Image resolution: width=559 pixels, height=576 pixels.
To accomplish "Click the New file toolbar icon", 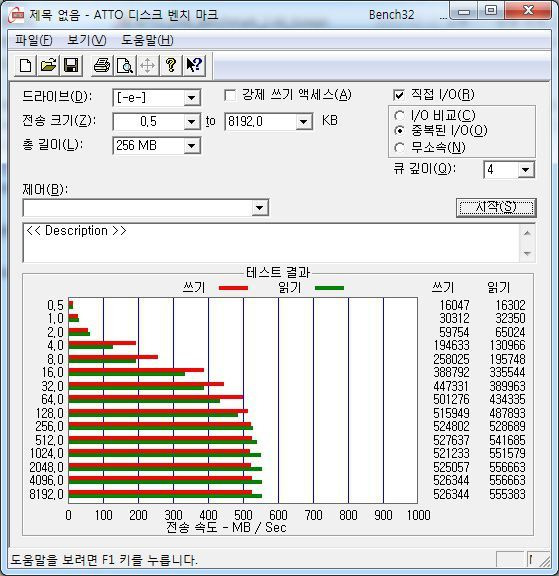I will [25, 66].
